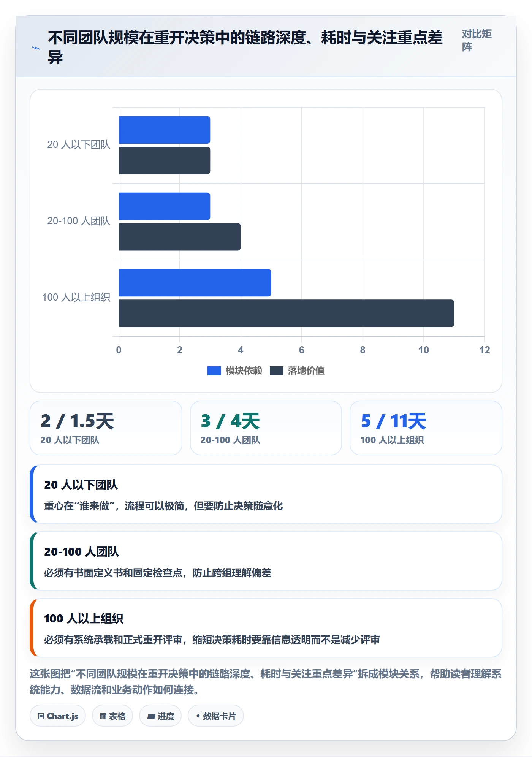Toggle the 模块依赖 legend color box
This screenshot has width=532, height=757.
tap(214, 371)
